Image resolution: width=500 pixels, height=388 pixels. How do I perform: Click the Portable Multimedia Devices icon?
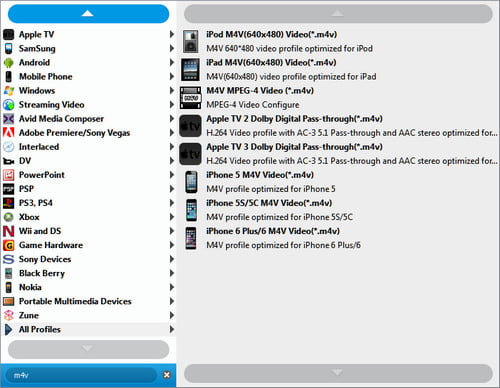[9, 301]
